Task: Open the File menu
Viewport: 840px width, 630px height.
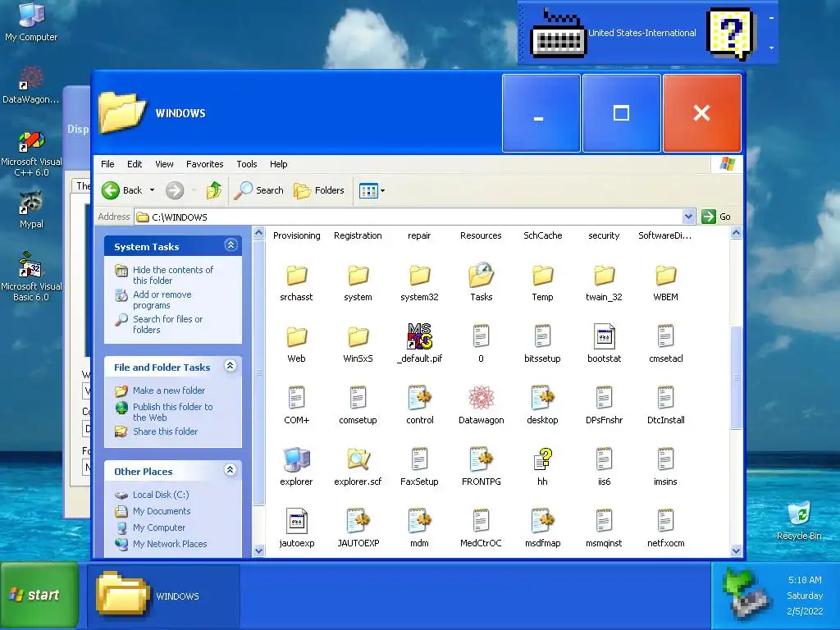Action: click(107, 164)
